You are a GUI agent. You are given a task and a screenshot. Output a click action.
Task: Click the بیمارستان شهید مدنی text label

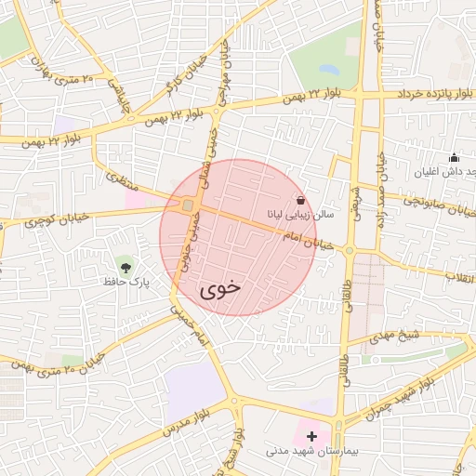[x=311, y=452]
